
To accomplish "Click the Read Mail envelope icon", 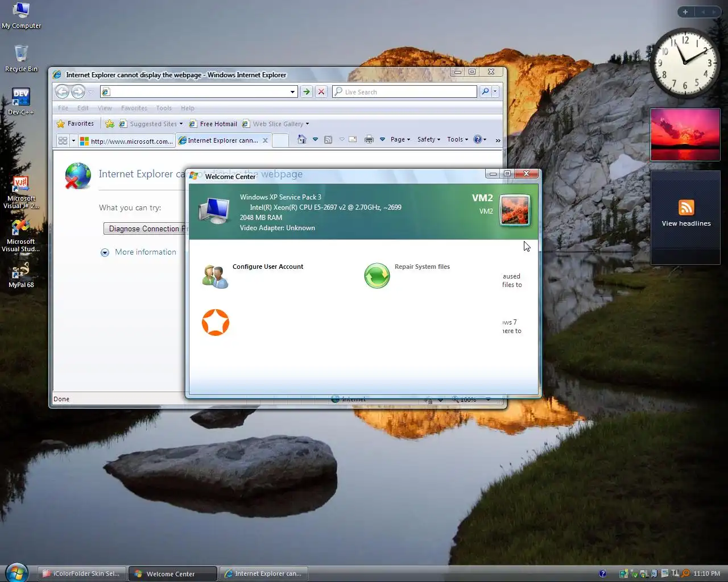I will (353, 139).
